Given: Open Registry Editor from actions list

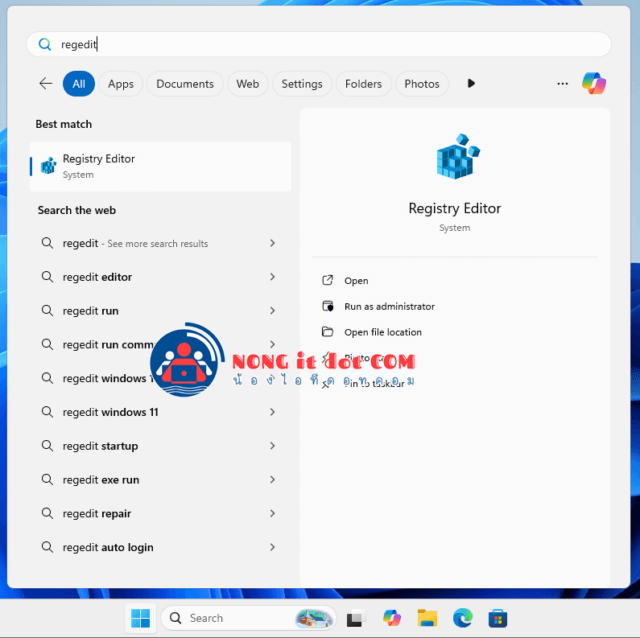Looking at the screenshot, I should pos(356,281).
